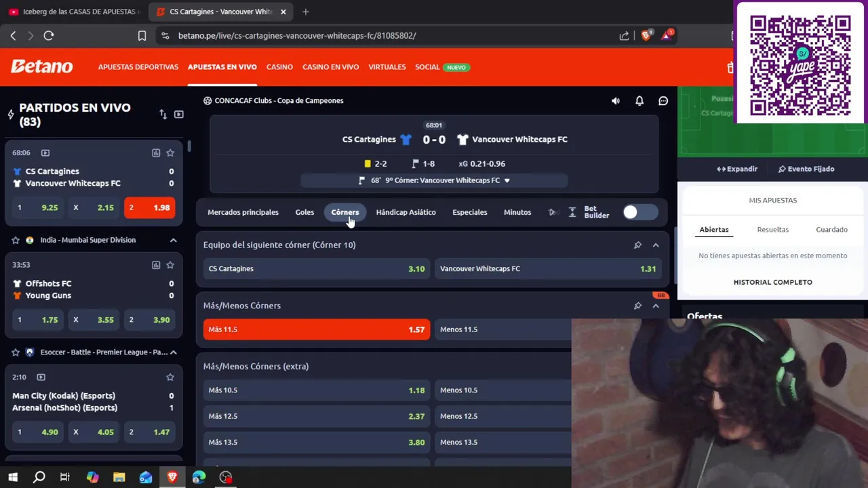The image size is (868, 488).
Task: Reload the page in browser
Action: pos(48,35)
